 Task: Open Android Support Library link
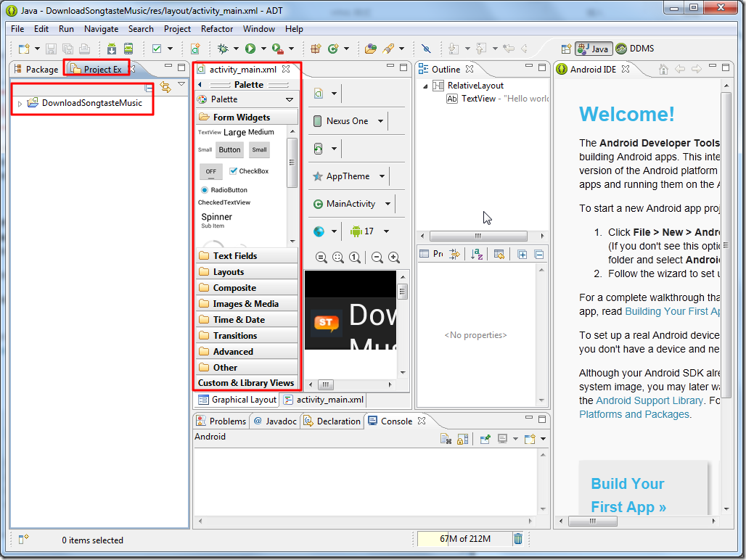pyautogui.click(x=649, y=400)
